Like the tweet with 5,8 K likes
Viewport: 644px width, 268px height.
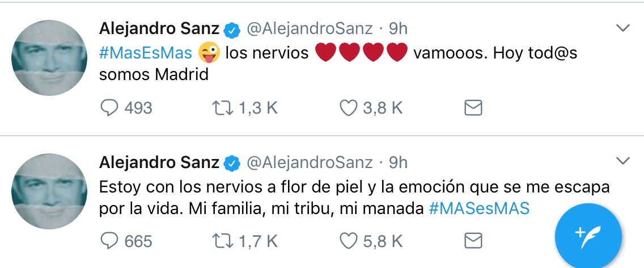(348, 241)
